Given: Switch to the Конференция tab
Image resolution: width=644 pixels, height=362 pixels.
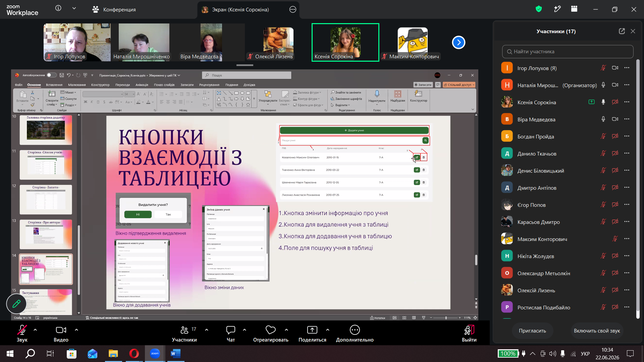Looking at the screenshot, I should [x=114, y=9].
